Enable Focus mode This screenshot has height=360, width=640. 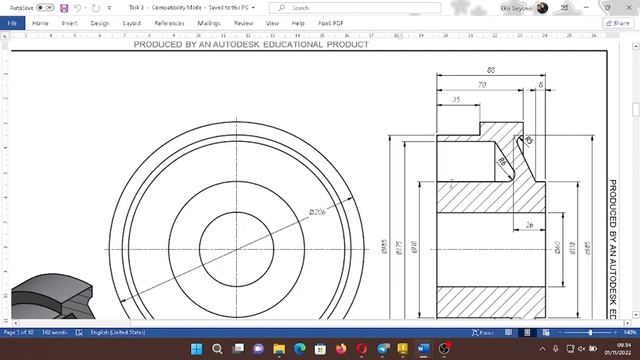tap(483, 333)
